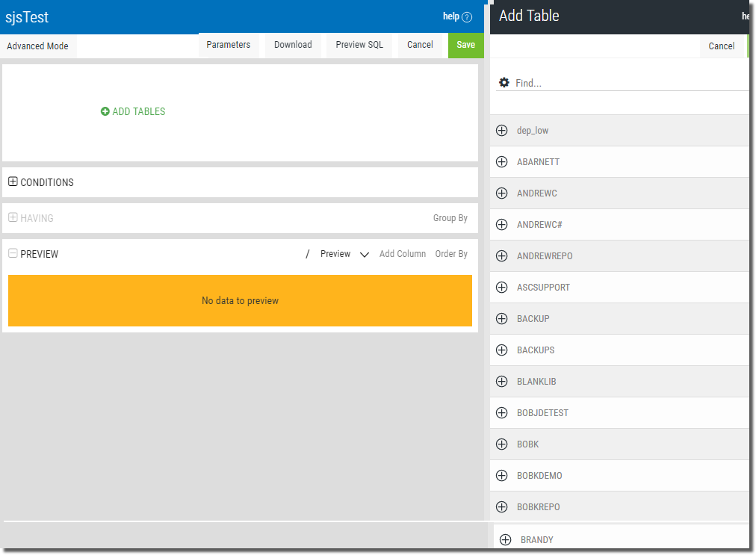Image resolution: width=756 pixels, height=555 pixels.
Task: Click the Download toolbar button
Action: (293, 45)
